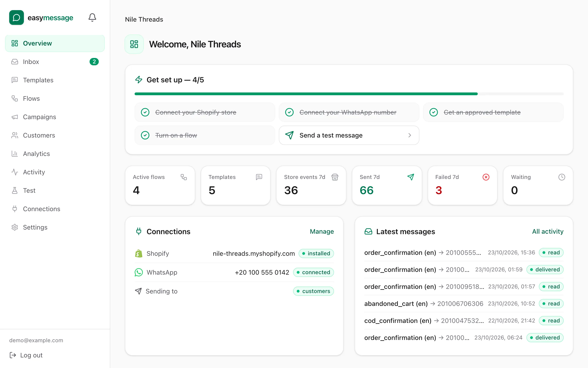Click the Activity pulse icon
This screenshot has height=368, width=588.
click(x=14, y=172)
